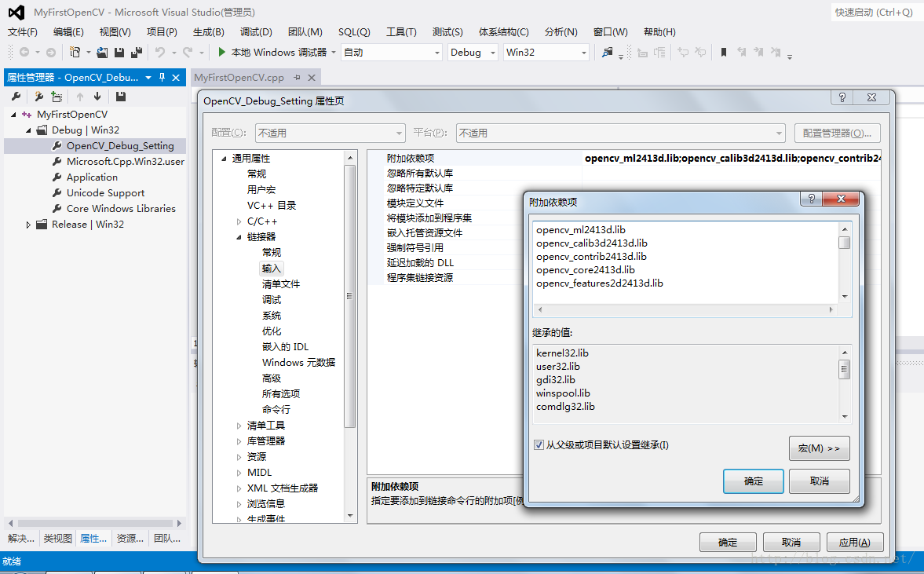
Task: Open the 项目(P) menu
Action: point(162,32)
